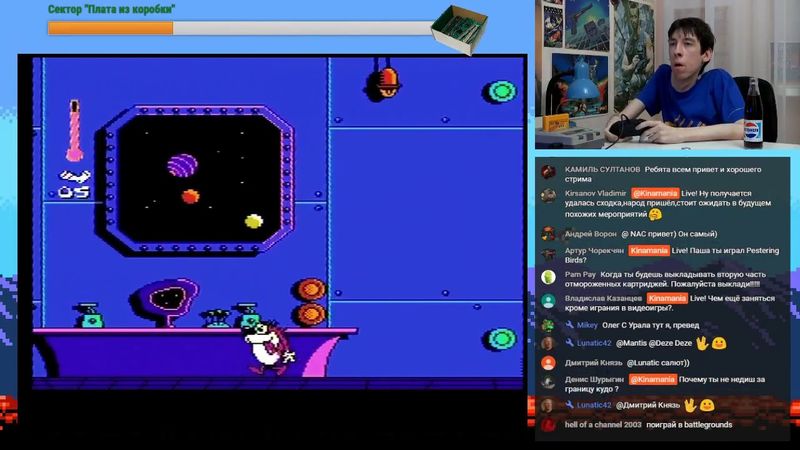The height and width of the screenshot is (450, 800).
Task: Click Kirsanov Vladimir's chat avatar
Action: pyautogui.click(x=548, y=194)
